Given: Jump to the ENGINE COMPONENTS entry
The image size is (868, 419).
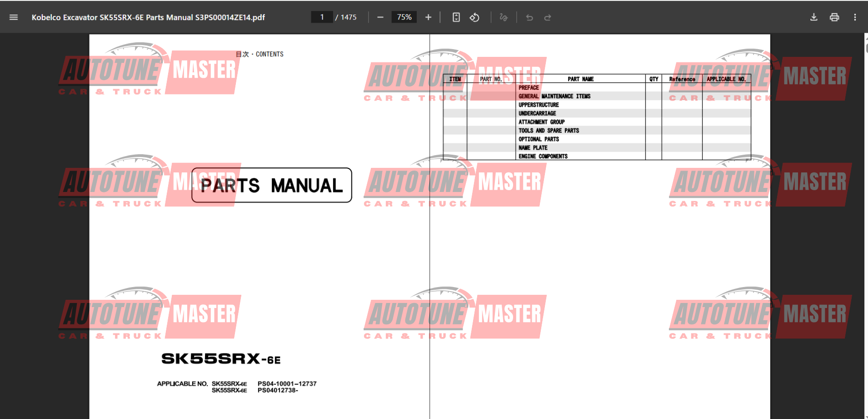Looking at the screenshot, I should click(x=543, y=156).
